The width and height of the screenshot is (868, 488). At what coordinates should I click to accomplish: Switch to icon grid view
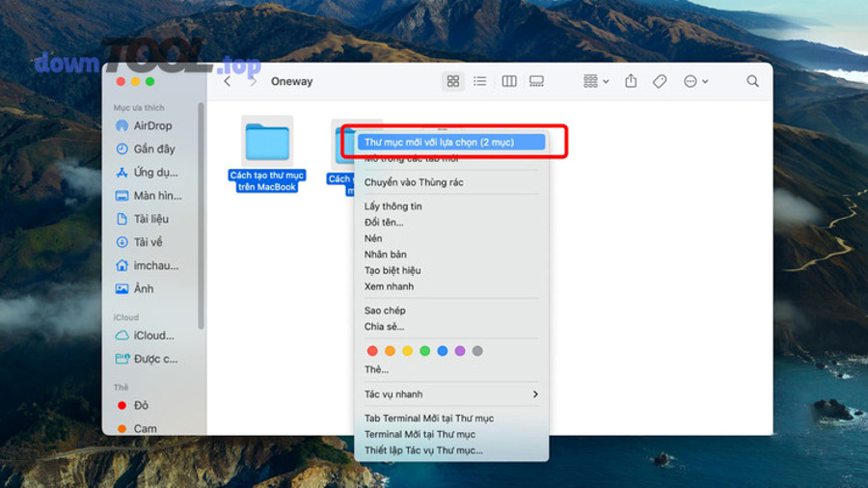coord(452,82)
